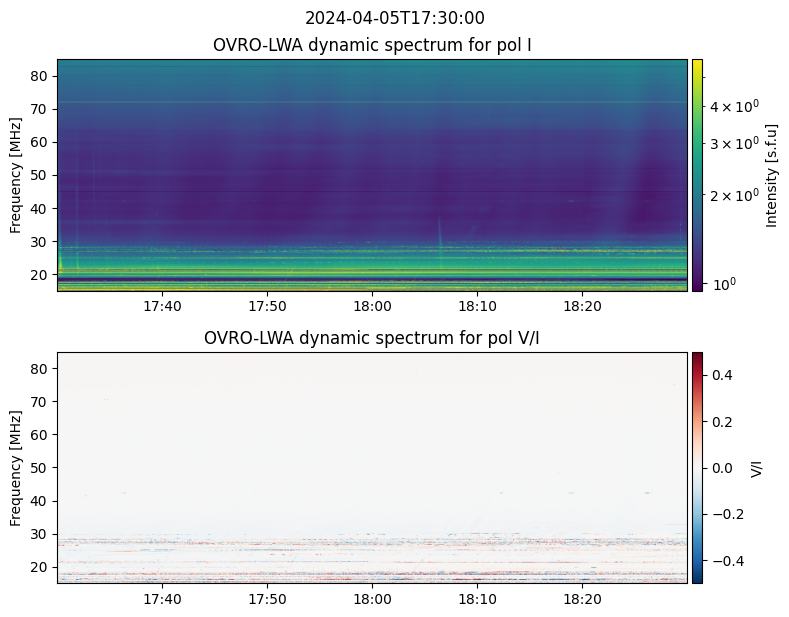
Task: Click the 80 MHz tick on upper frequency axis
Action: (x=38, y=75)
